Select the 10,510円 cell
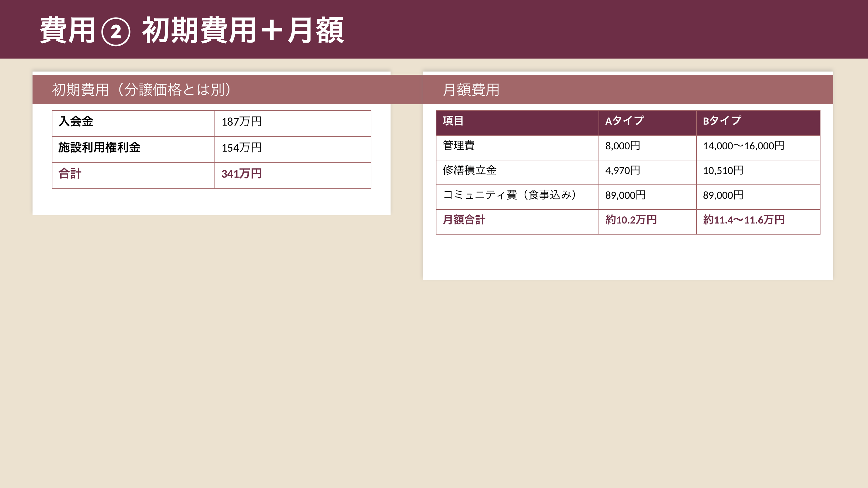The height and width of the screenshot is (488, 868). [x=723, y=170]
